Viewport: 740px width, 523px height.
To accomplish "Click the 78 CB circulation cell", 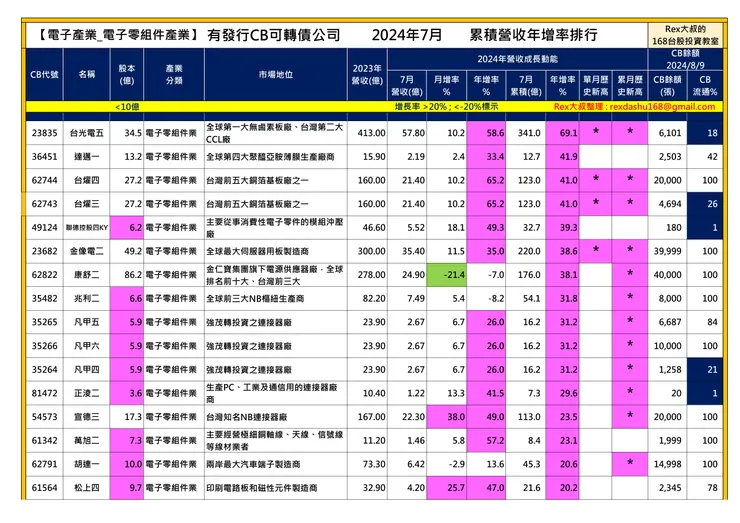I will point(705,488).
